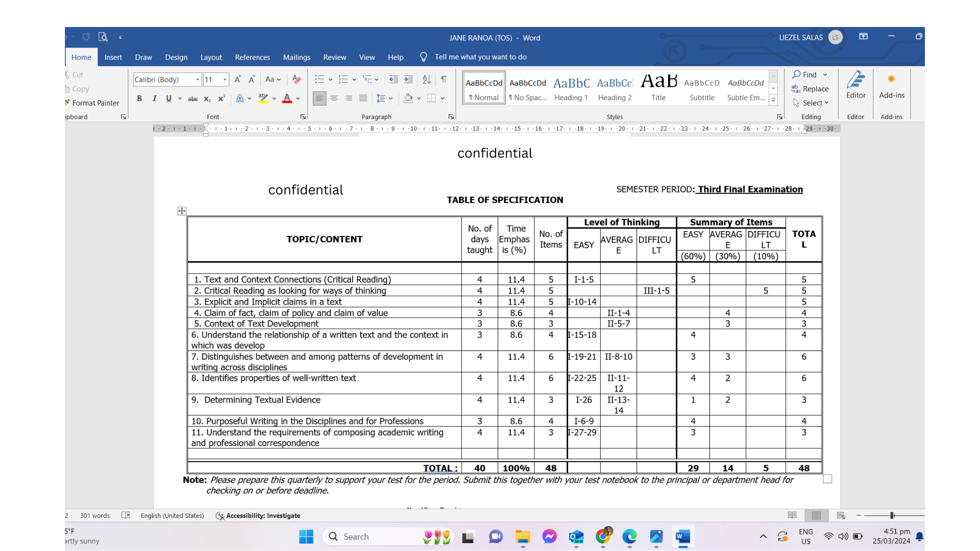Click the table move handle icon
This screenshot has height=551, width=980.
tap(182, 211)
